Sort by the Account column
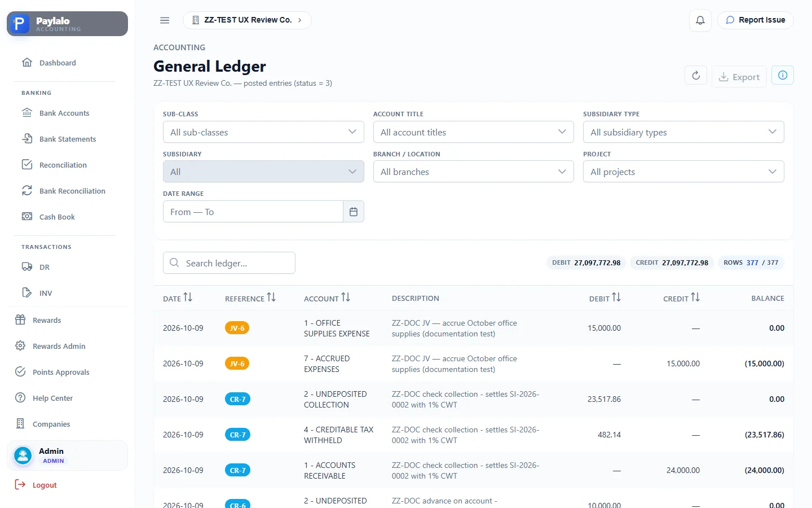 click(327, 298)
